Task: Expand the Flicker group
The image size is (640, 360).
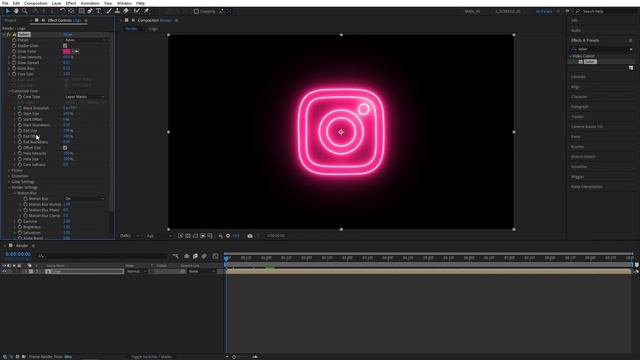Action: [x=9, y=171]
